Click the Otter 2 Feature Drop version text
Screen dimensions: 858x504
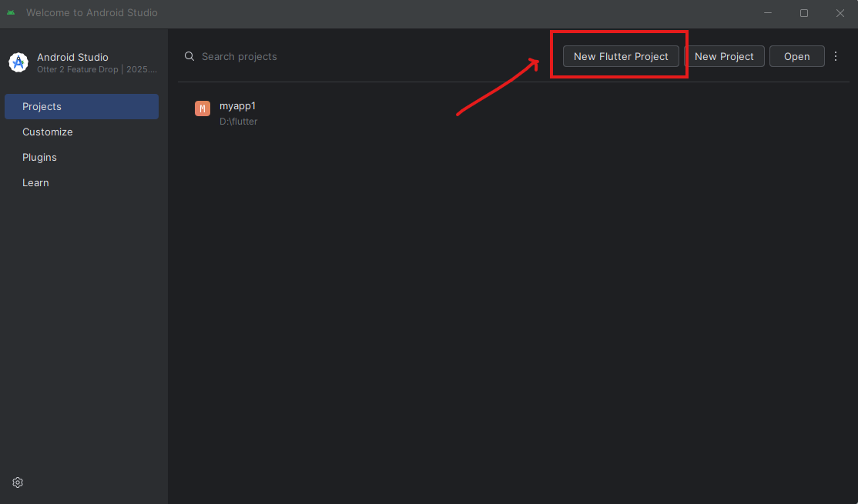97,69
